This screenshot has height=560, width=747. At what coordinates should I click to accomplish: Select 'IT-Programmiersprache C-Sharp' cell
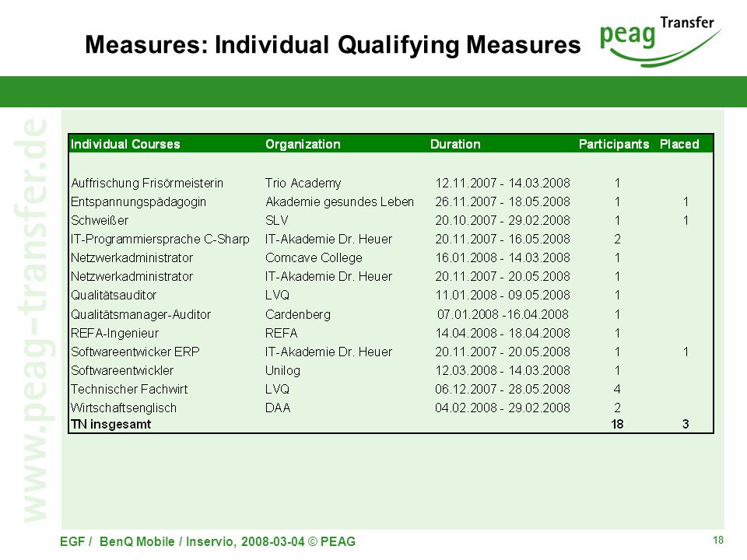coord(160,239)
